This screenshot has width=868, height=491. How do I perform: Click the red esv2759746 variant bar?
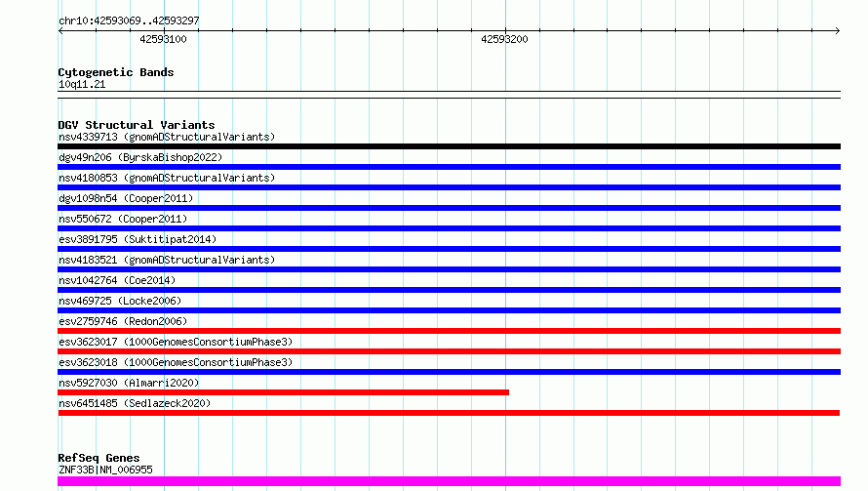tap(449, 331)
